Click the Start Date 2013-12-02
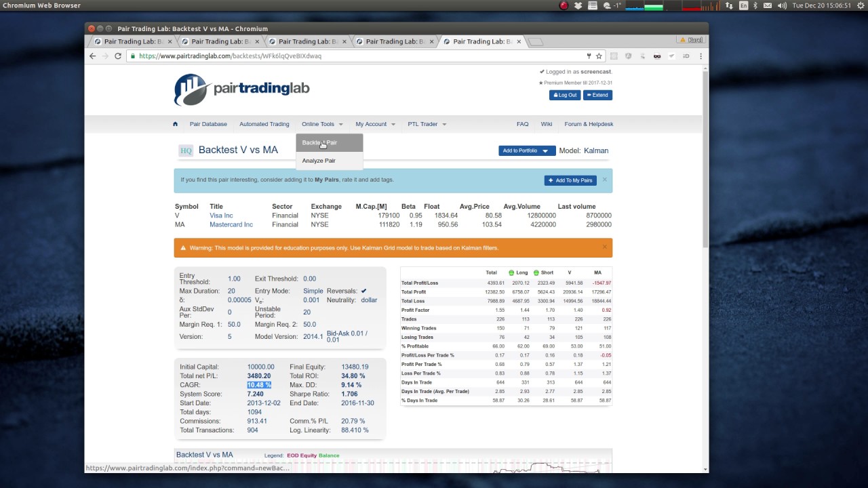 click(x=264, y=403)
